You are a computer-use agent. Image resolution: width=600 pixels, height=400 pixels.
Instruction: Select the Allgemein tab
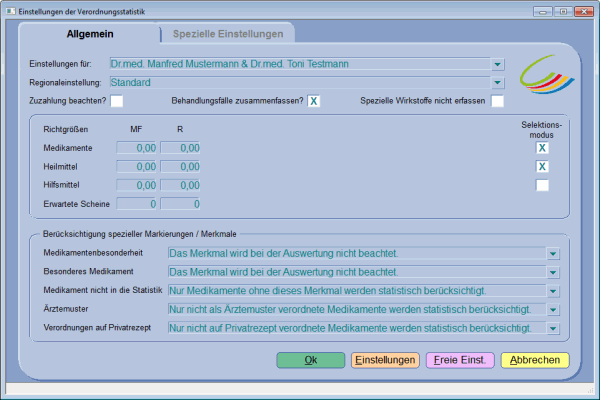[90, 34]
